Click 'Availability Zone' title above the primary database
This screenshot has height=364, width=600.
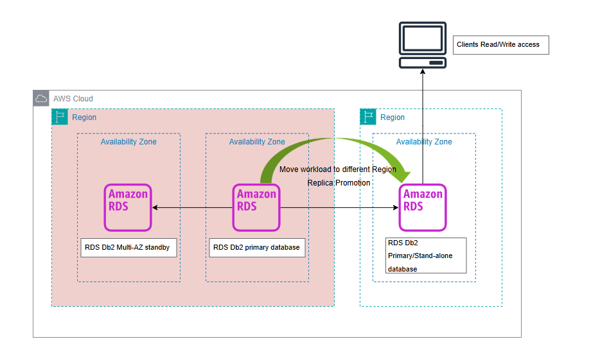tap(257, 142)
